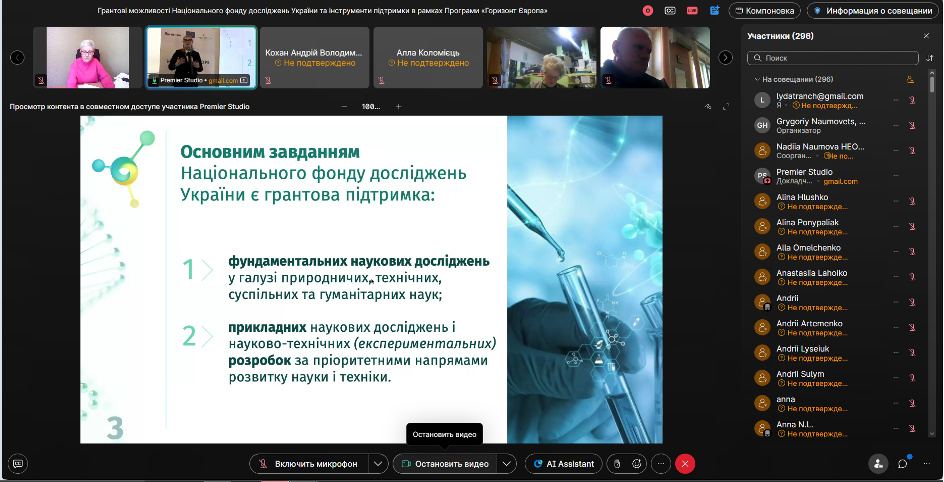Toggle the participants panel icon
Screen dimensions: 944x482
tap(877, 463)
